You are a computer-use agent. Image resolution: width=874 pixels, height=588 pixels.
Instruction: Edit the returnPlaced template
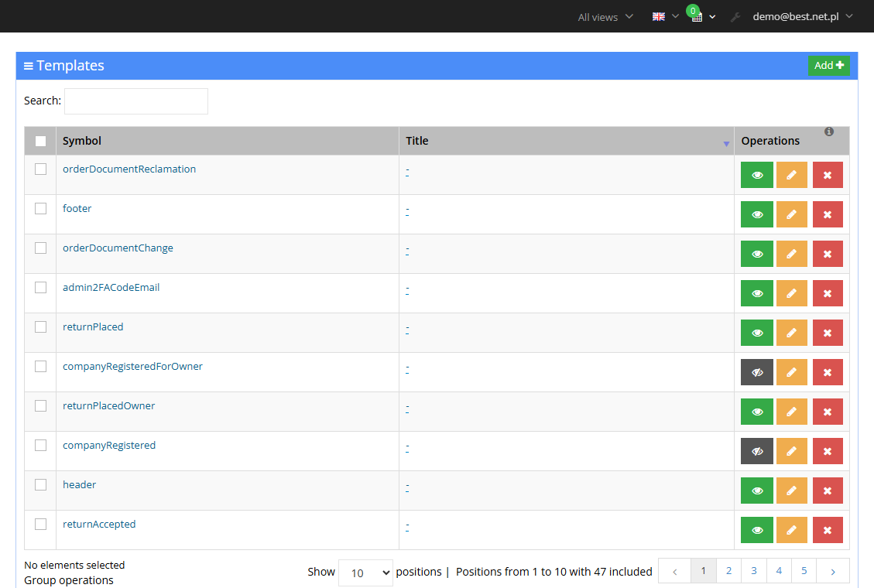click(x=791, y=333)
